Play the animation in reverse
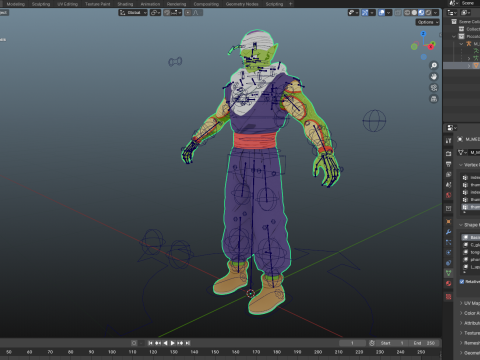Viewport: 480px width, 360px height. 165,343
